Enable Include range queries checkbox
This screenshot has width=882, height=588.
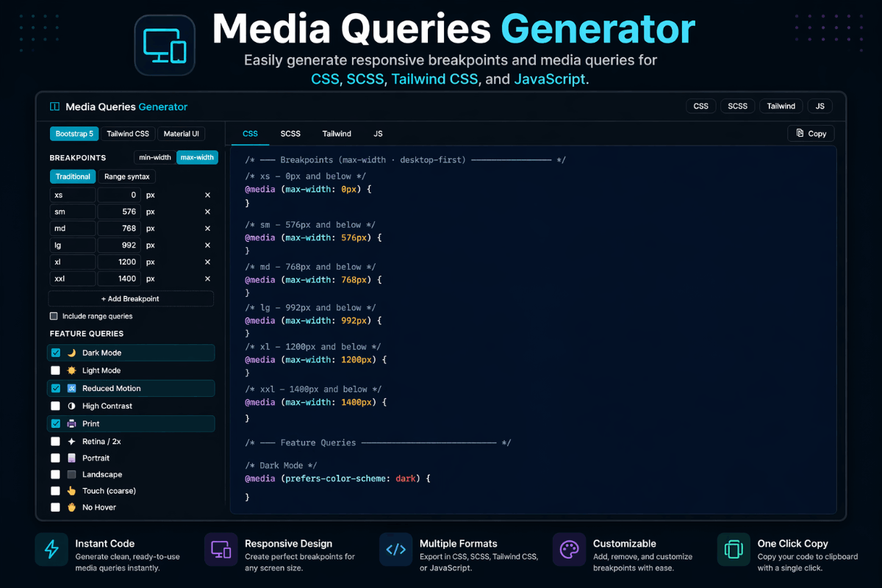[x=54, y=316]
